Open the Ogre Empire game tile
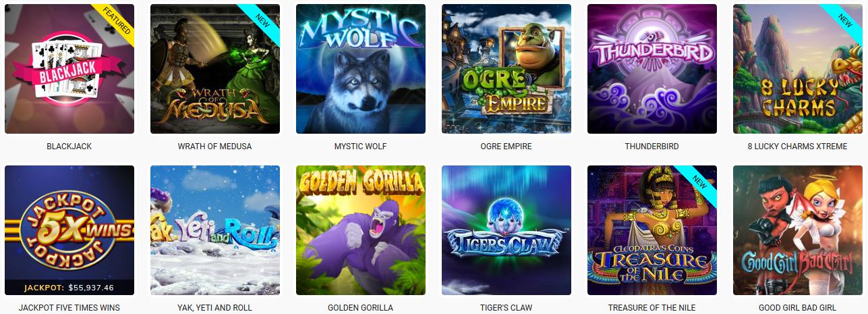Viewport: 868px width, 314px height. [x=507, y=69]
